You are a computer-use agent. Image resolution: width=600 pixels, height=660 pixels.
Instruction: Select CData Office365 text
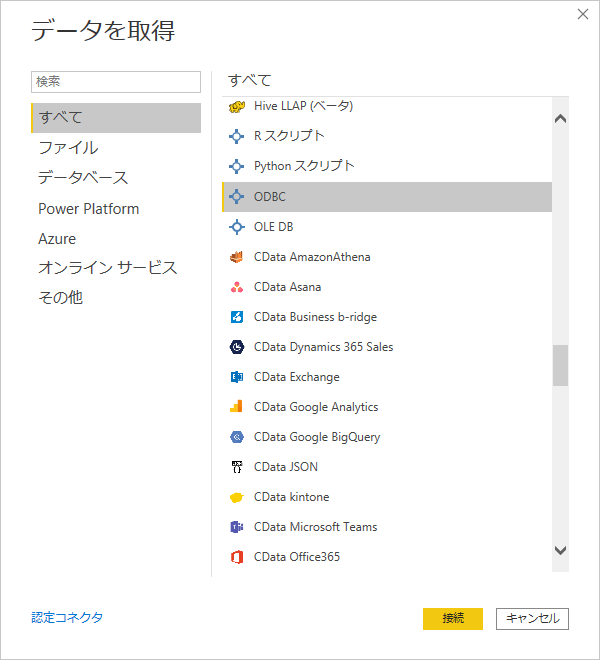click(297, 557)
